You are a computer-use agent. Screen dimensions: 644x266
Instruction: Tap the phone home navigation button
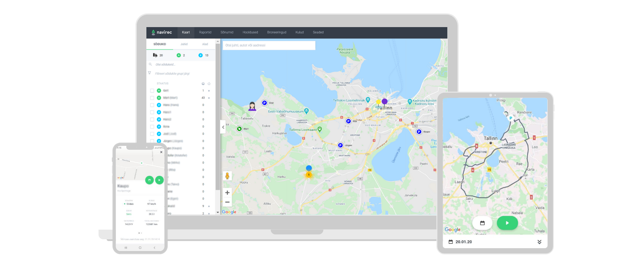point(140,247)
